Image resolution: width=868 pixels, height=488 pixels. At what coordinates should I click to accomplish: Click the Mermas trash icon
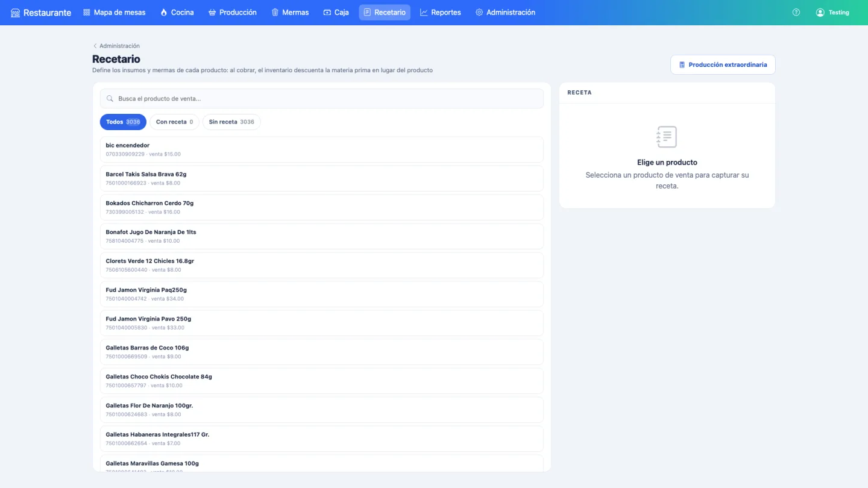275,13
